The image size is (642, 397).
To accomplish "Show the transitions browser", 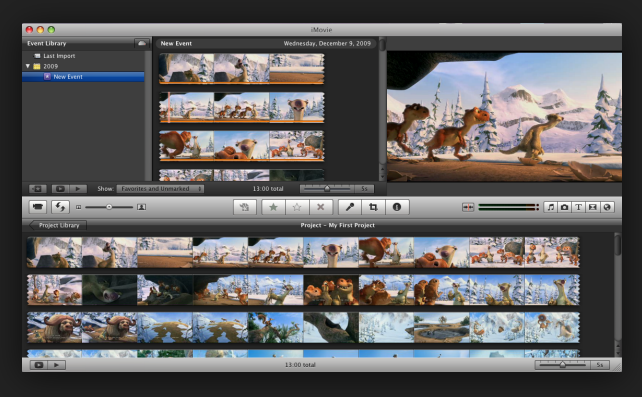I will point(592,207).
